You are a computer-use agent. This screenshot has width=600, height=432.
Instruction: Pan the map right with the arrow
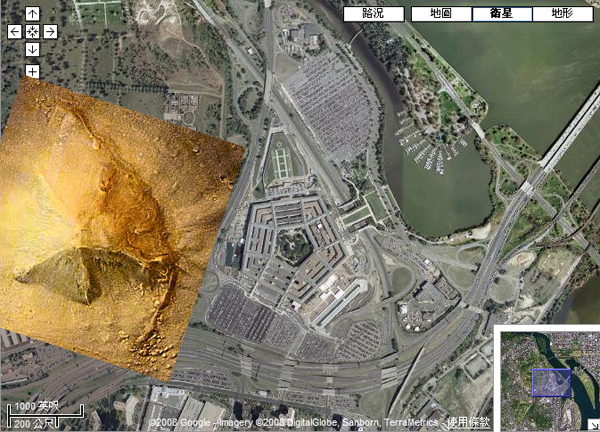pos(50,32)
